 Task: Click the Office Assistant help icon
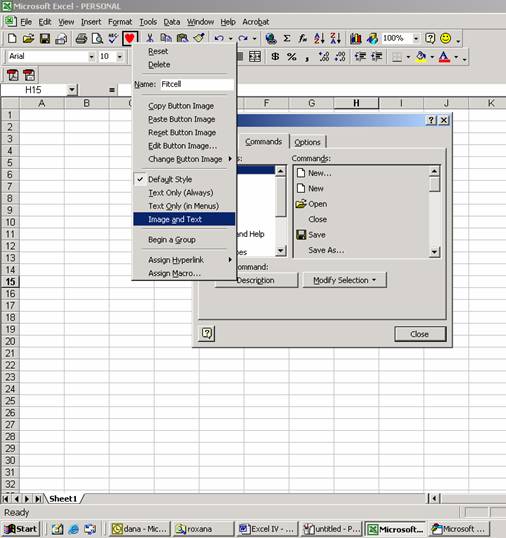tap(430, 38)
